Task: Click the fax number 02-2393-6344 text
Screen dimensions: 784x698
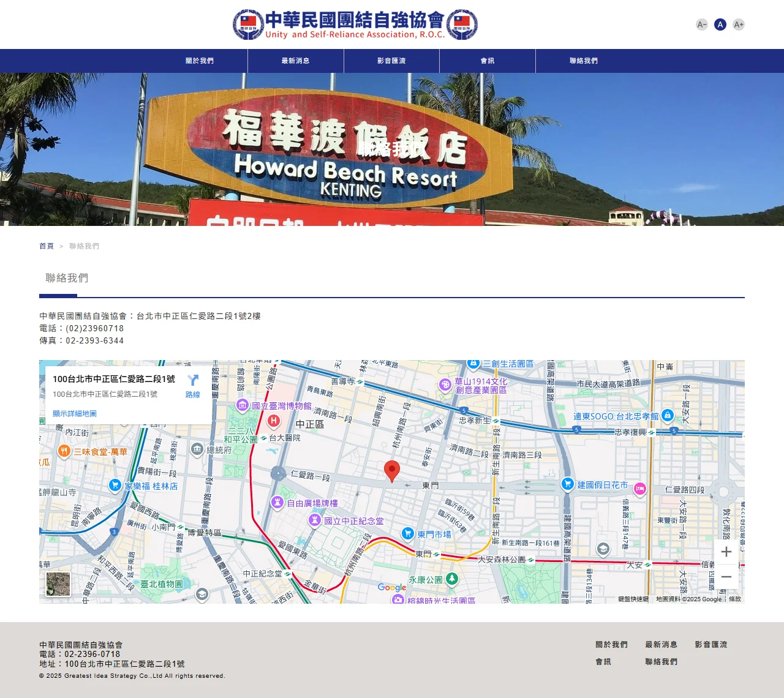Action: tap(94, 340)
